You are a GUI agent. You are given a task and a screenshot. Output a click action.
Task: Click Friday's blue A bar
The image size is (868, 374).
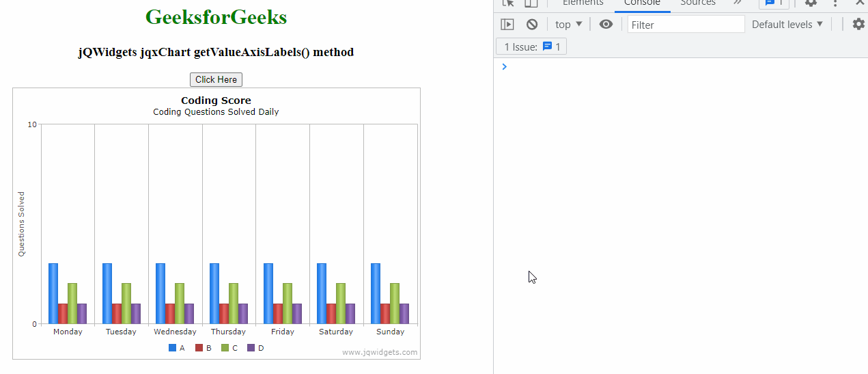tap(268, 293)
